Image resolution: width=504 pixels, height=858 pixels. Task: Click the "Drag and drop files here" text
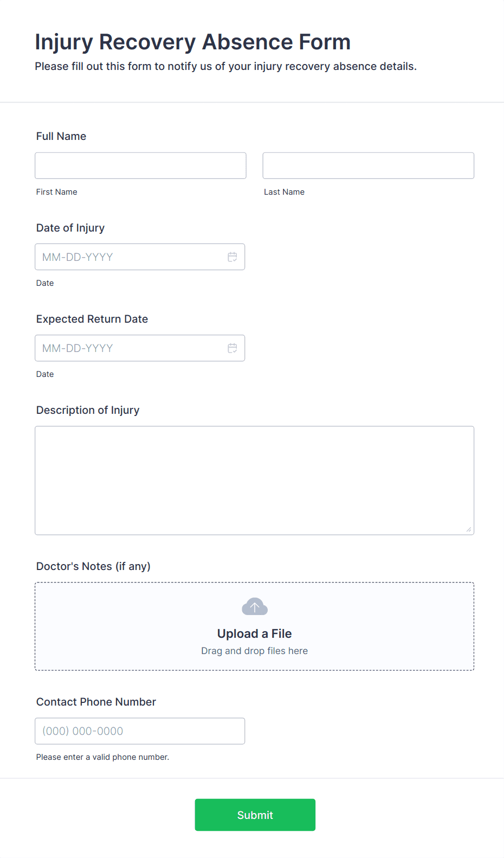[254, 651]
